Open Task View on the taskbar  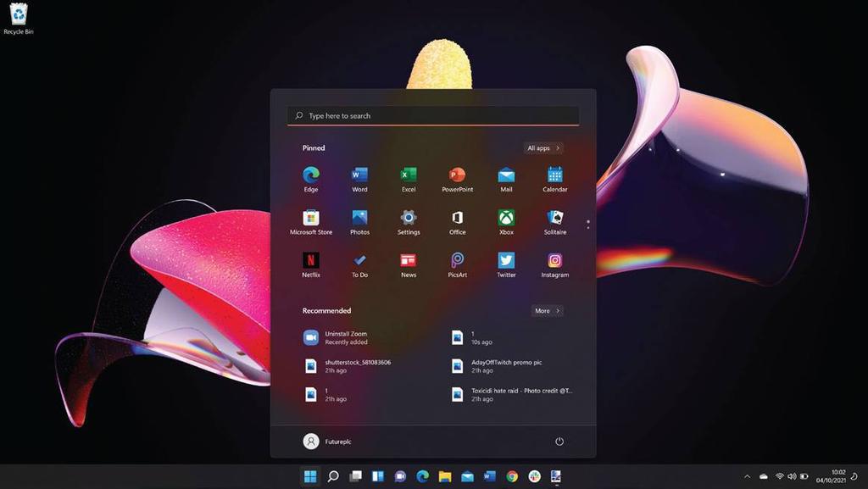tap(355, 476)
